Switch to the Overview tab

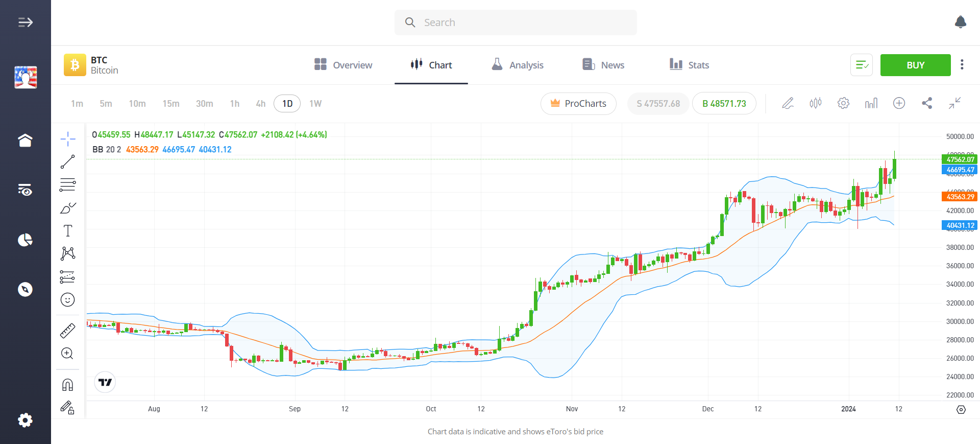[343, 65]
